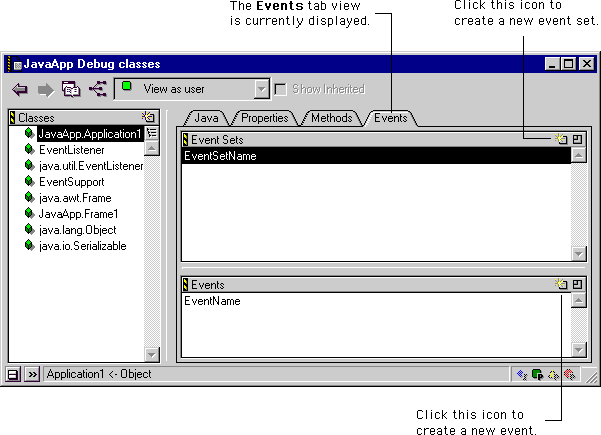Image resolution: width=601 pixels, height=435 pixels.
Task: Click Classes list scroll up arrow
Action: pyautogui.click(x=152, y=148)
